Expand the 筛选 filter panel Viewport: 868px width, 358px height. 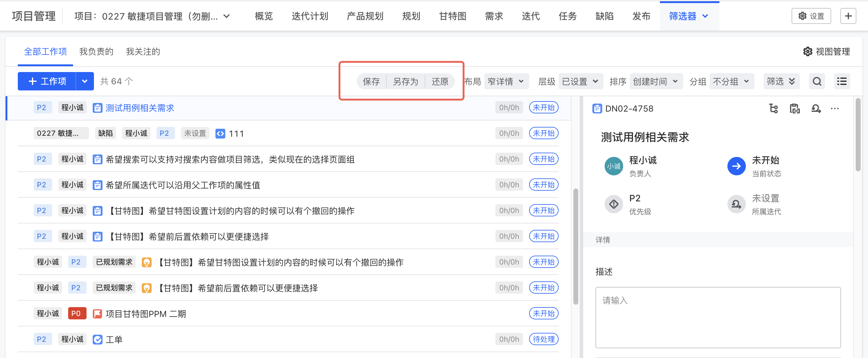781,81
